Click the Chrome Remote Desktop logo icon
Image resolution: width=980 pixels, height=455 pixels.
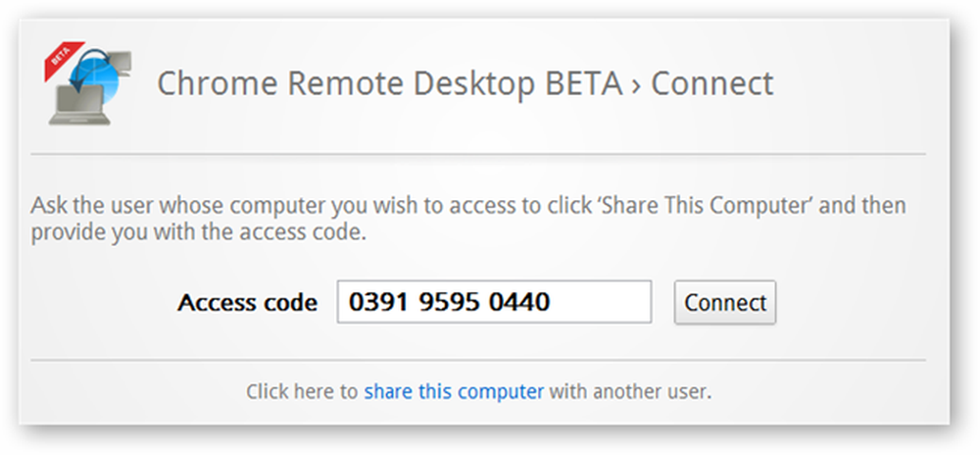pyautogui.click(x=88, y=83)
